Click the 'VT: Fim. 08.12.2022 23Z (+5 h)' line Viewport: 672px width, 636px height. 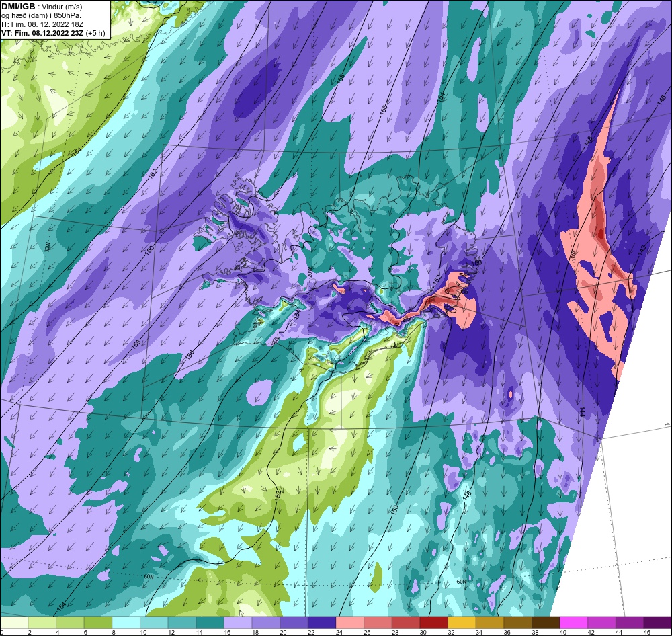pyautogui.click(x=53, y=32)
